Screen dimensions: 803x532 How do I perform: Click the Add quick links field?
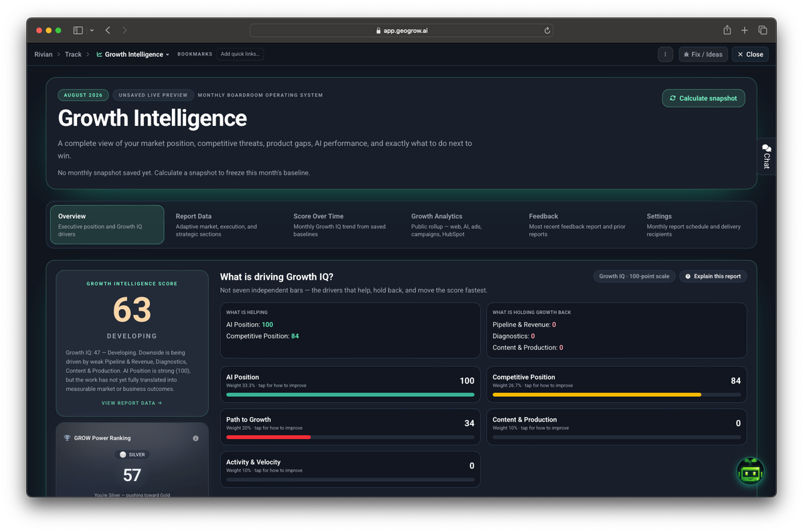point(240,54)
